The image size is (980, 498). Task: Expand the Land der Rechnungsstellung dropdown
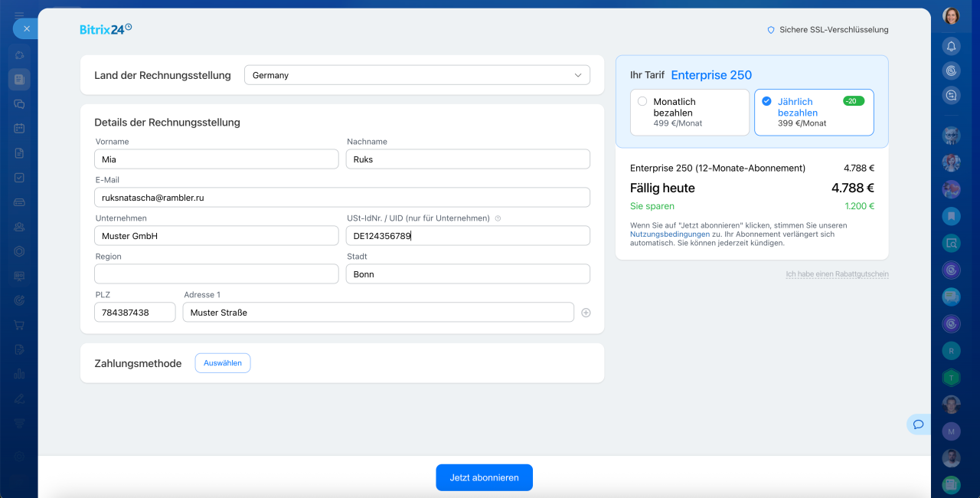416,75
